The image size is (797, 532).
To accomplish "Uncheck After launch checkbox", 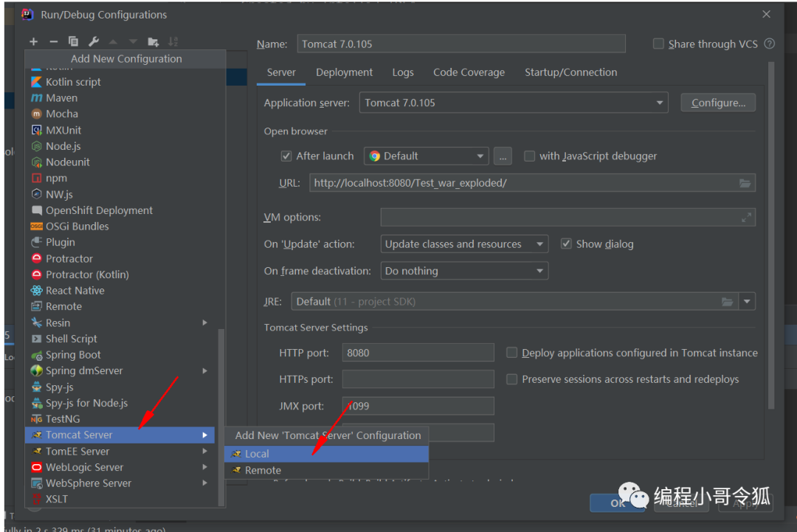I will [286, 156].
